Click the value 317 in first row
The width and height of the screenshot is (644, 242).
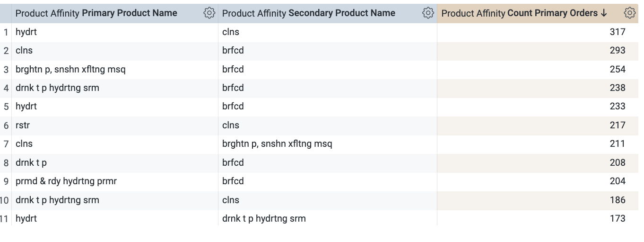coord(618,32)
